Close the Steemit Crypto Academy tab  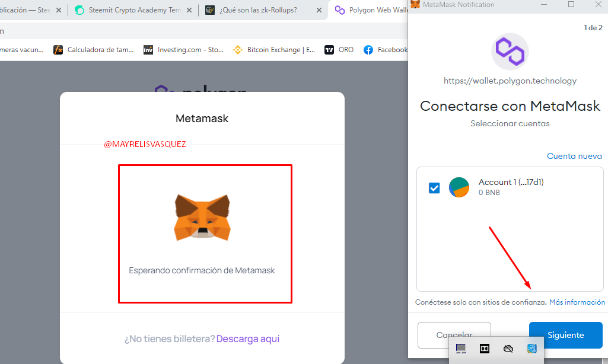pyautogui.click(x=189, y=10)
